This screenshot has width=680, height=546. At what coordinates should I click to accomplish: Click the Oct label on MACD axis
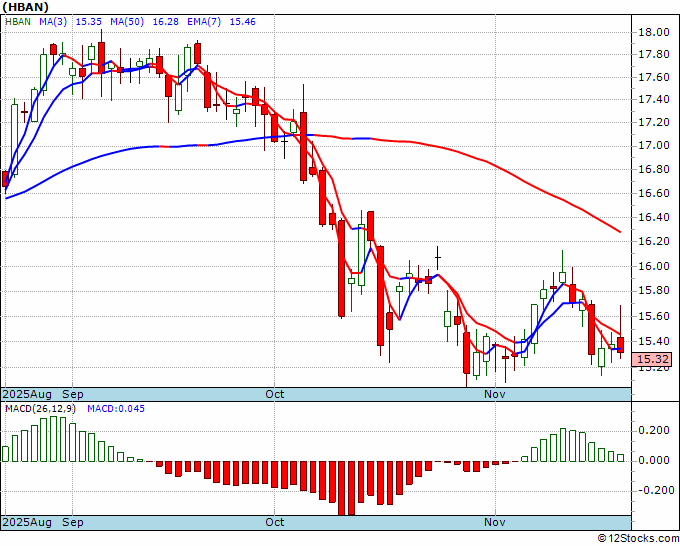coord(275,522)
